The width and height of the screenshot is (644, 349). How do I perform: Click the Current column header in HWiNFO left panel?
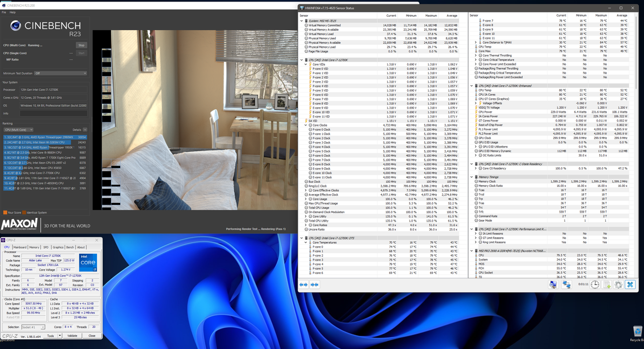click(391, 16)
